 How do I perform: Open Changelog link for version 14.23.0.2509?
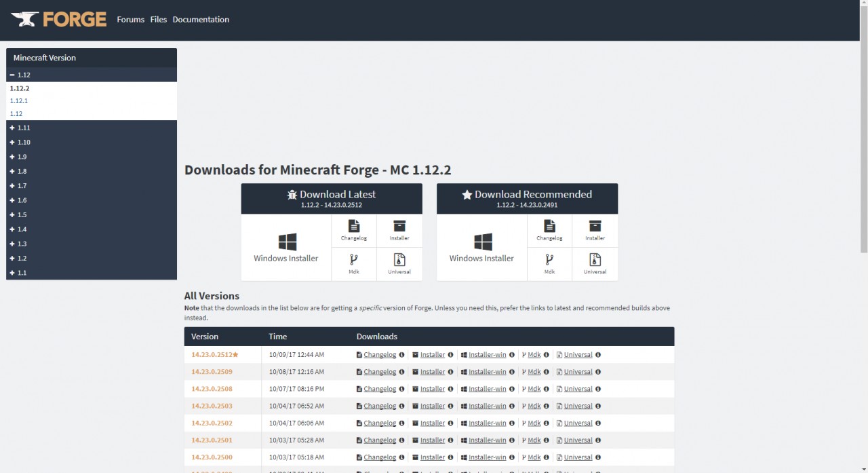[x=380, y=372]
